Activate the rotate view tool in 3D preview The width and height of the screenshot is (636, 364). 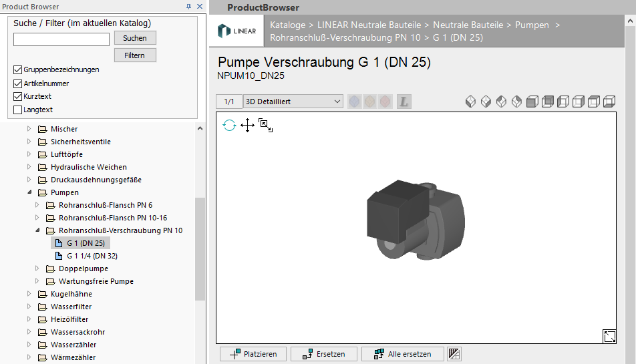[229, 126]
